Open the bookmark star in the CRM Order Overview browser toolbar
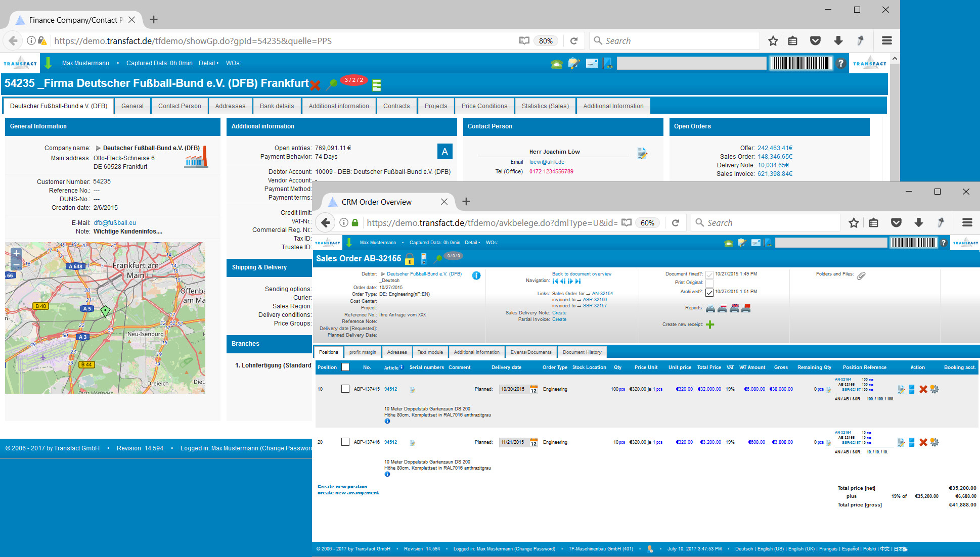The width and height of the screenshot is (980, 557). [x=854, y=223]
